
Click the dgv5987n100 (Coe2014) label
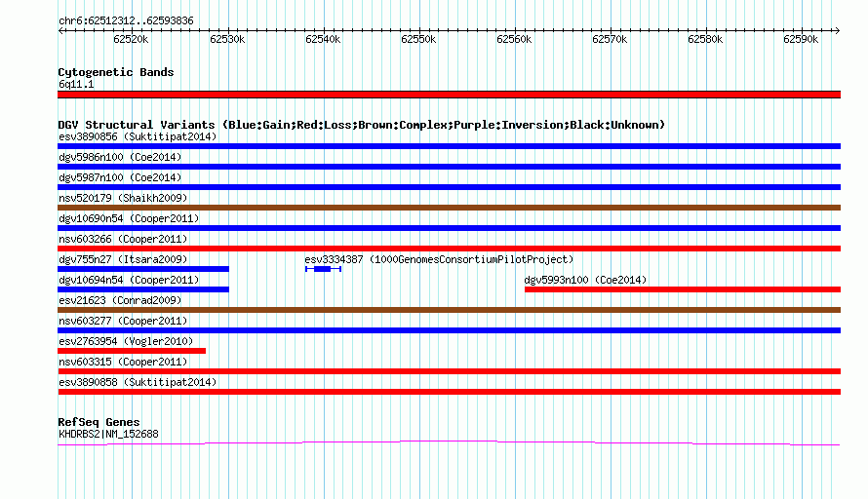point(120,177)
